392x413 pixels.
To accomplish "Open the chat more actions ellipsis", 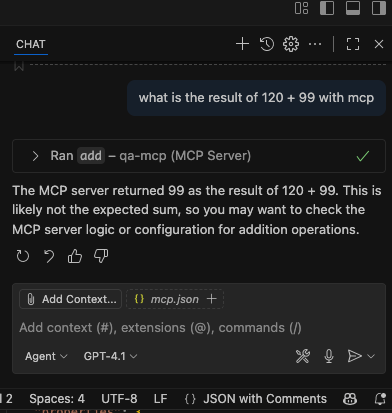I will [x=315, y=44].
